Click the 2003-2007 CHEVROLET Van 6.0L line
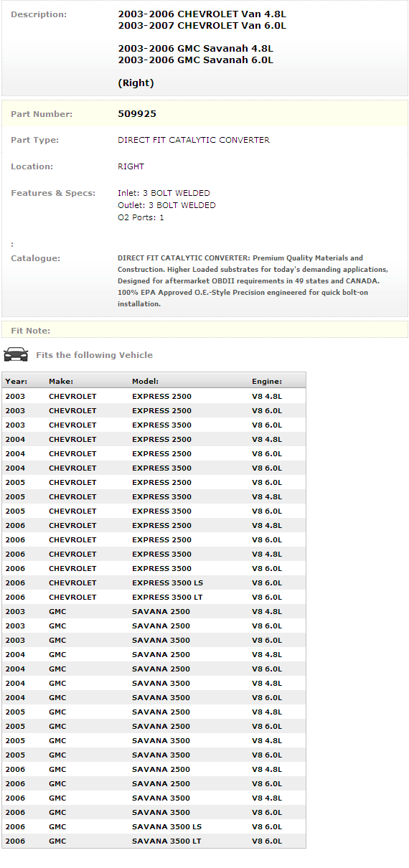 202,26
